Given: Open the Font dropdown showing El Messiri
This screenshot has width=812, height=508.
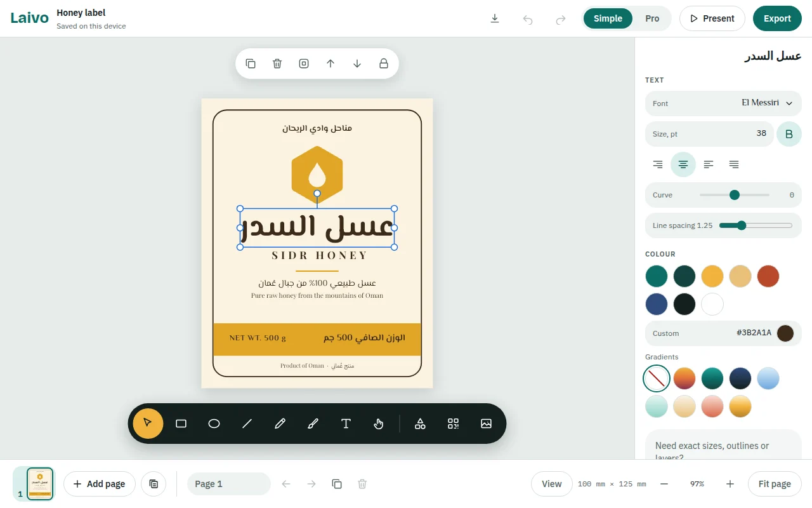Looking at the screenshot, I should click(x=723, y=104).
